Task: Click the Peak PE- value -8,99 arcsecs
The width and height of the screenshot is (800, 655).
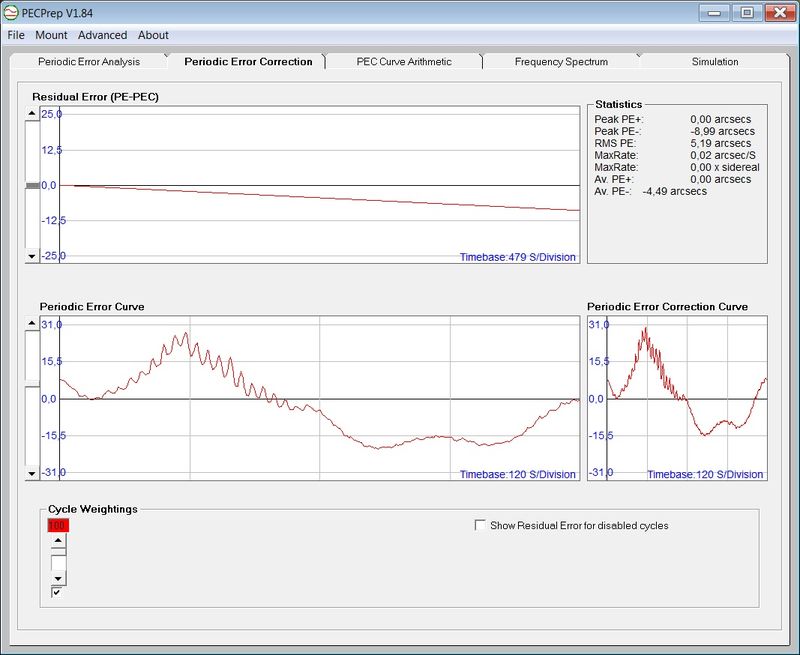Action: [722, 131]
